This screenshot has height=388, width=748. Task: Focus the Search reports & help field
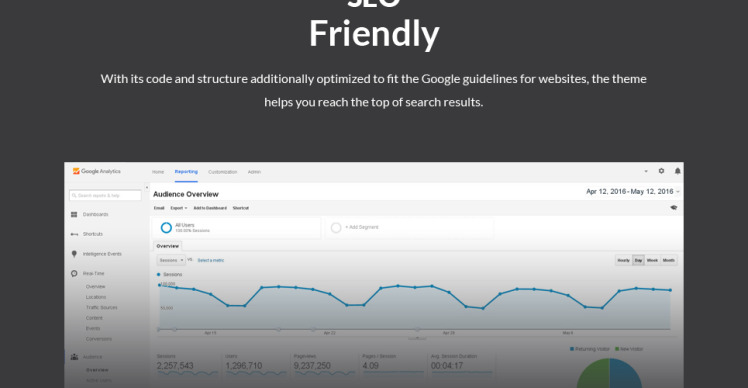(x=105, y=196)
